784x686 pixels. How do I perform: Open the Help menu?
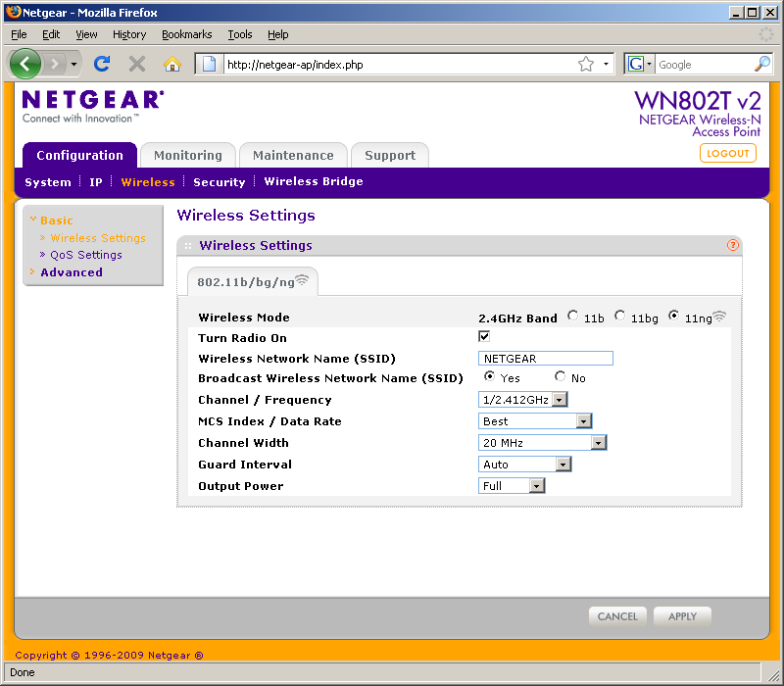point(278,34)
